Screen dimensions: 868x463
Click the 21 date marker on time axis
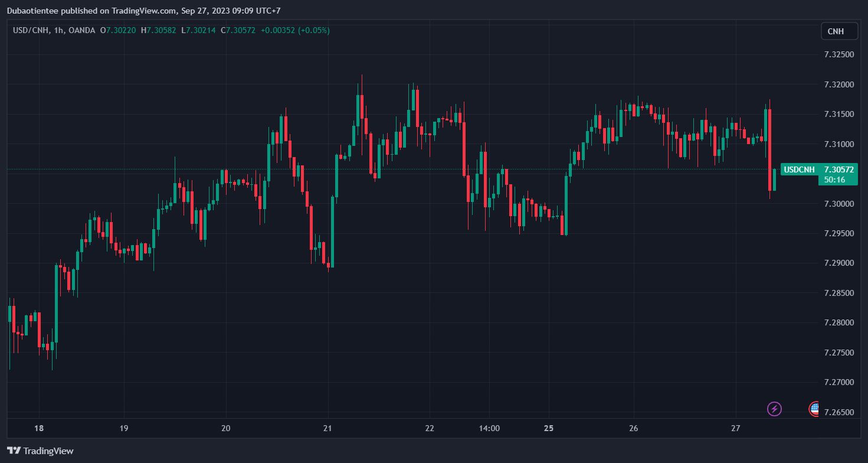[328, 428]
